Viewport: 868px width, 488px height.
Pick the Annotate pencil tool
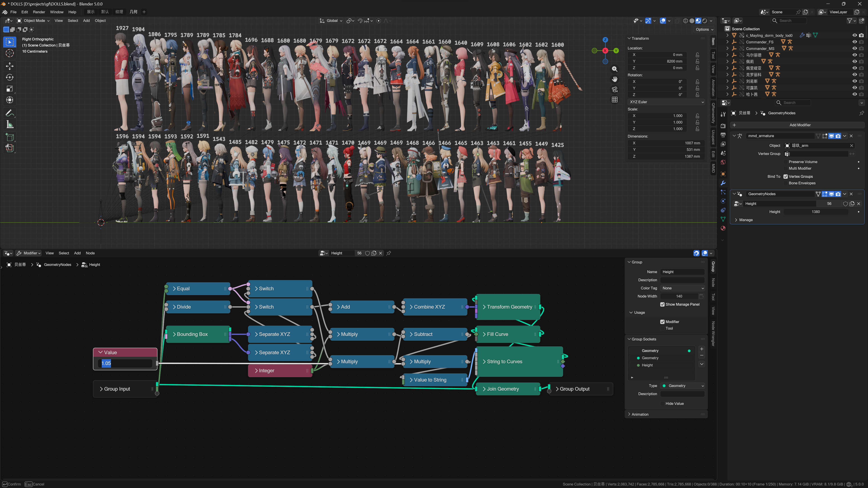coord(10,113)
